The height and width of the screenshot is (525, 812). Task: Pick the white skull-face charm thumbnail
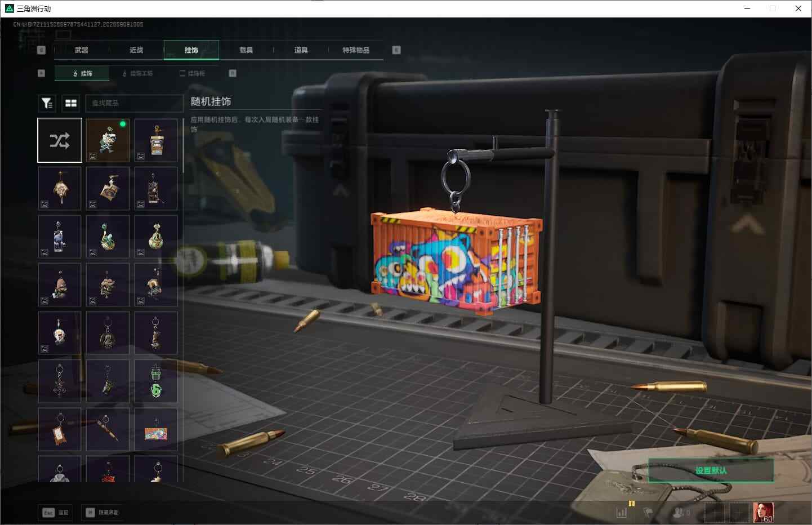(60, 333)
